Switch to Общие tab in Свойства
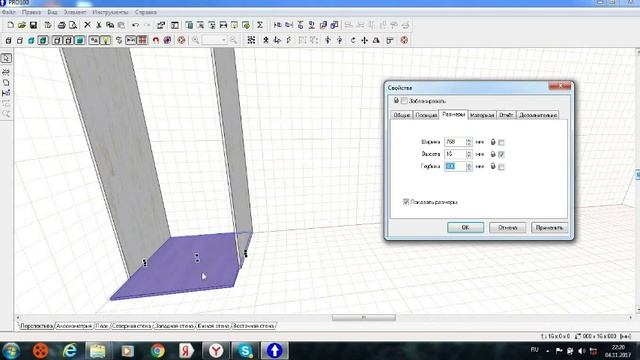This screenshot has width=640, height=360. click(x=402, y=116)
